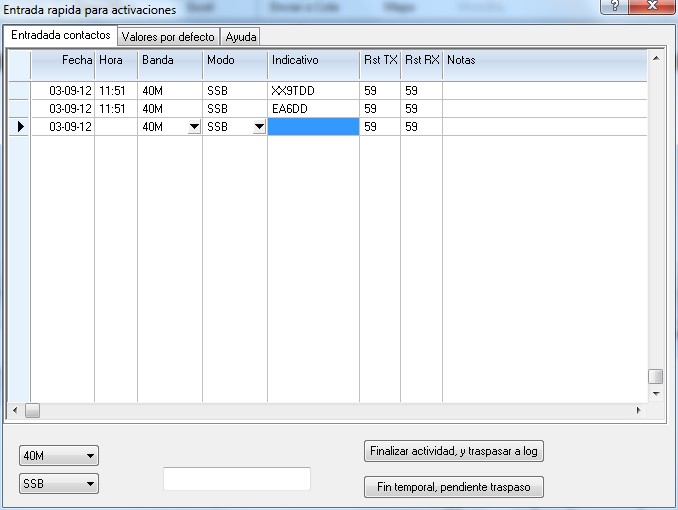Select the EA6DD callsign cell
Screen dimensions: 678x510
tap(313, 109)
